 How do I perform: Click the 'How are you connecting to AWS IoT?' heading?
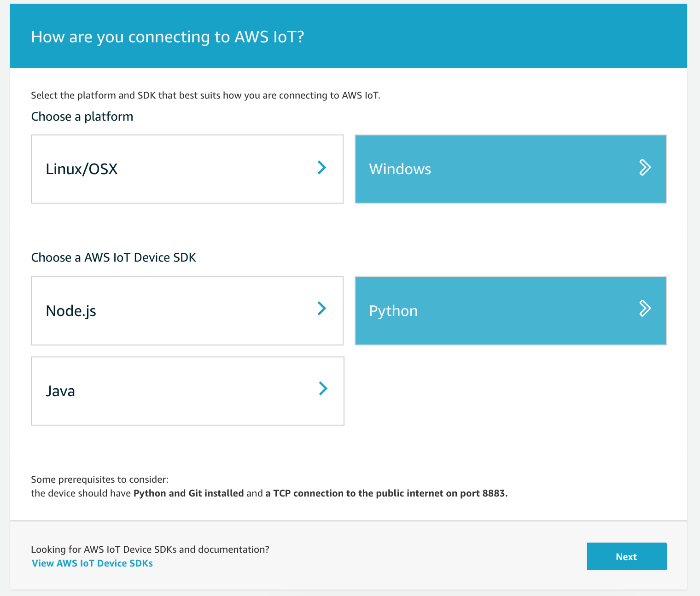pos(168,37)
